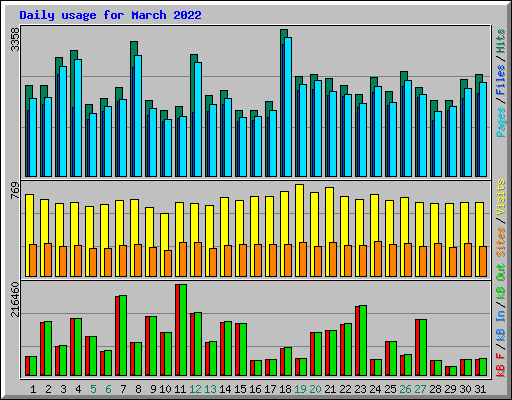Click day 11 on the x-axis
The height and width of the screenshot is (400, 512).
pyautogui.click(x=180, y=389)
